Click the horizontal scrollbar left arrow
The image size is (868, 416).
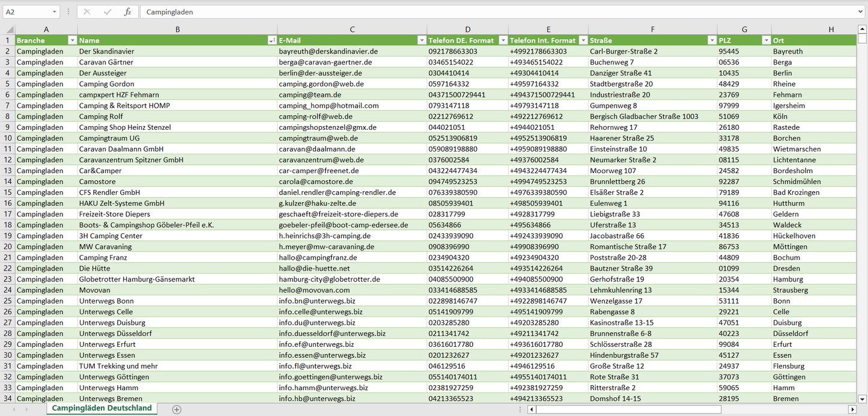point(532,409)
